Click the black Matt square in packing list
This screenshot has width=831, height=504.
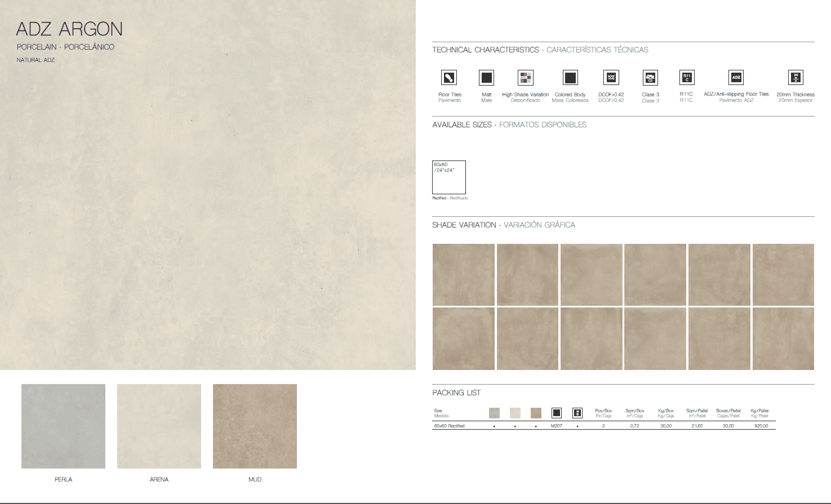point(556,413)
